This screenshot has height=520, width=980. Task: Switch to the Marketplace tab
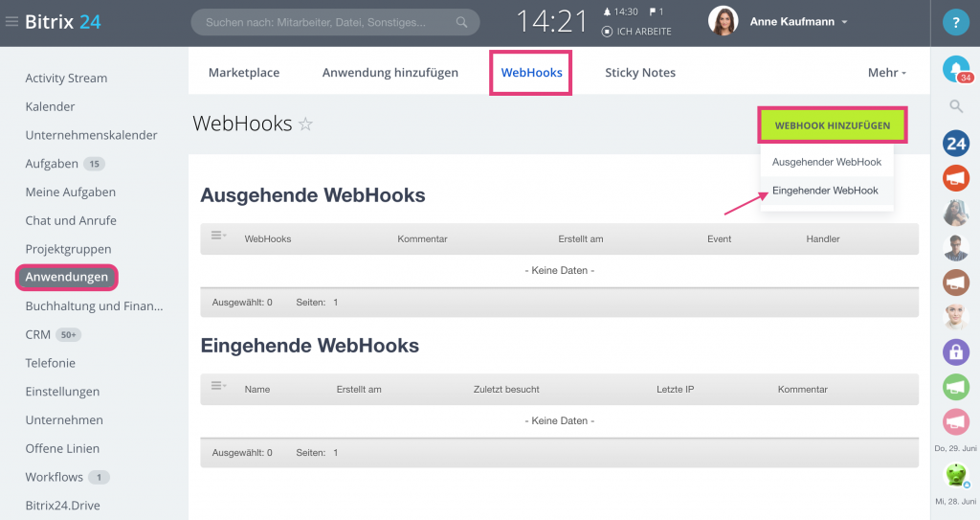coord(244,73)
